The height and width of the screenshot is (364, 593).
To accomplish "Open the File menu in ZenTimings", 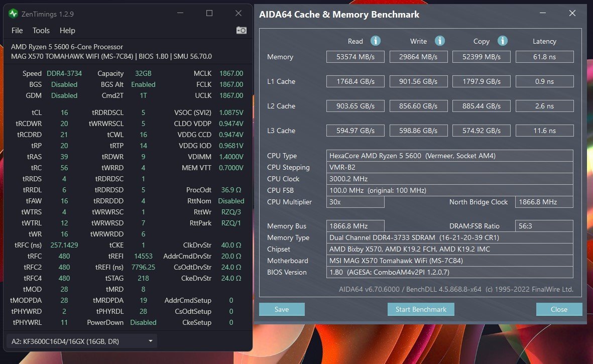I will tap(17, 31).
